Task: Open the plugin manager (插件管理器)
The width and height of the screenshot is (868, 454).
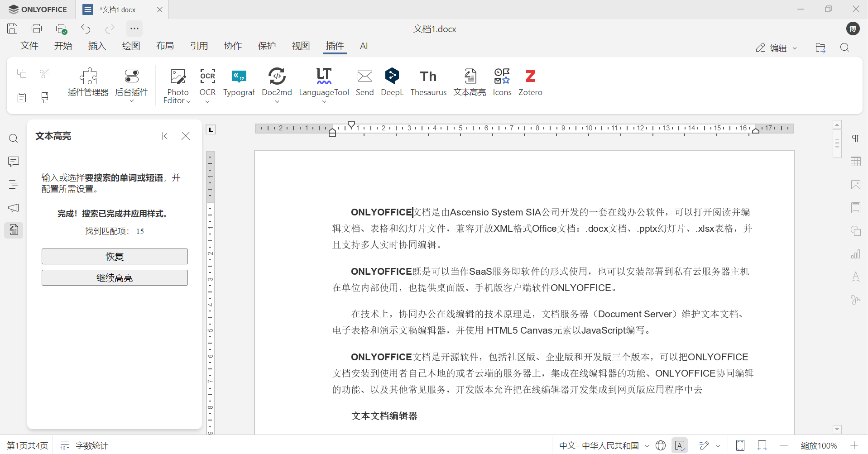Action: coord(88,82)
